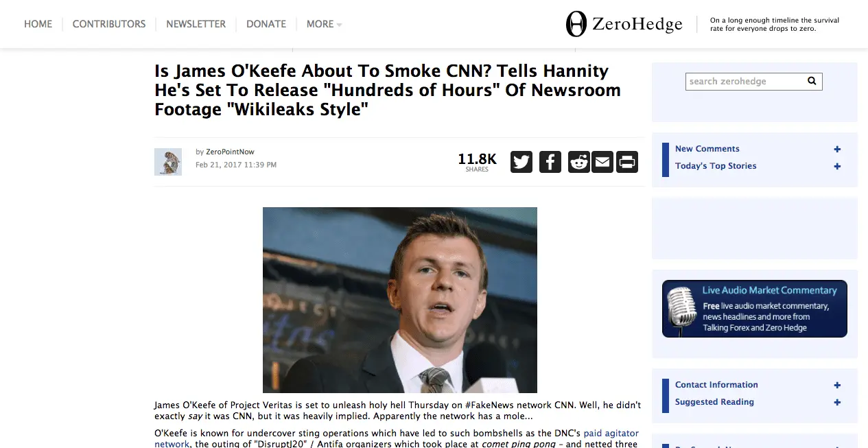Expand New Comments plus sign

tap(837, 149)
